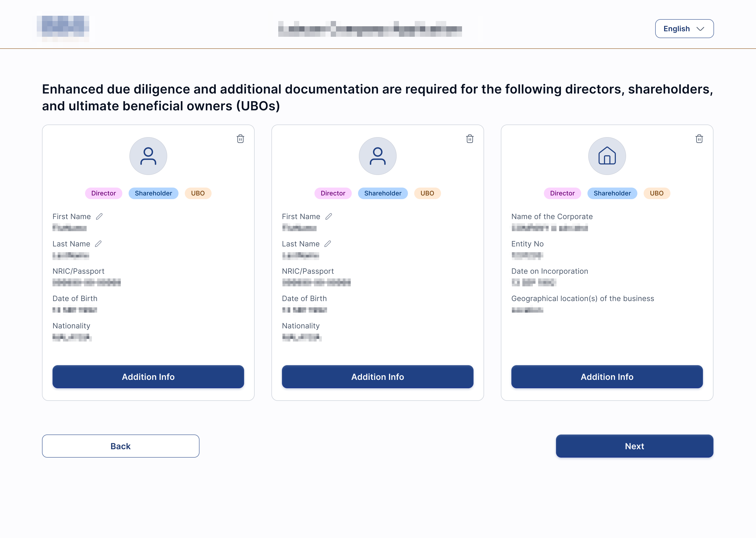This screenshot has height=538, width=756.
Task: Click the person avatar on the middle card
Action: (377, 156)
